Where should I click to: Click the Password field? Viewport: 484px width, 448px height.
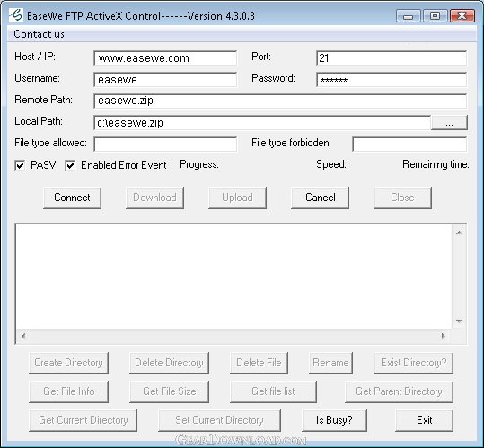click(x=392, y=80)
